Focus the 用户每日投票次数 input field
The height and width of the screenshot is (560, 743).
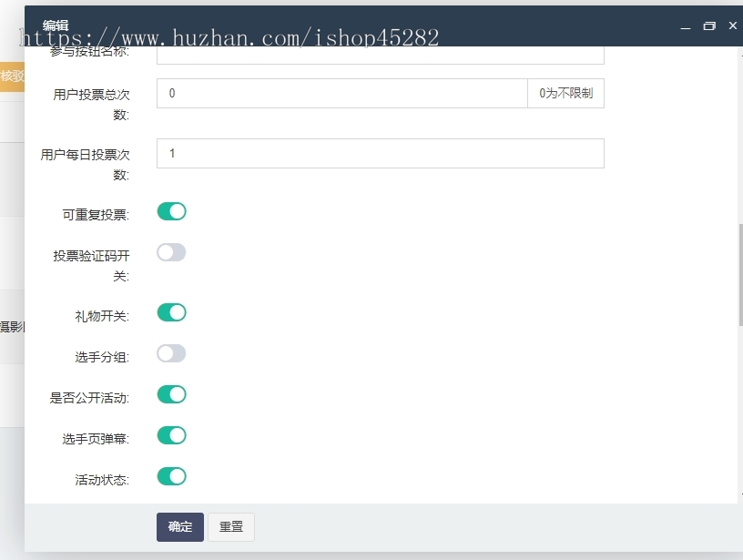[381, 154]
